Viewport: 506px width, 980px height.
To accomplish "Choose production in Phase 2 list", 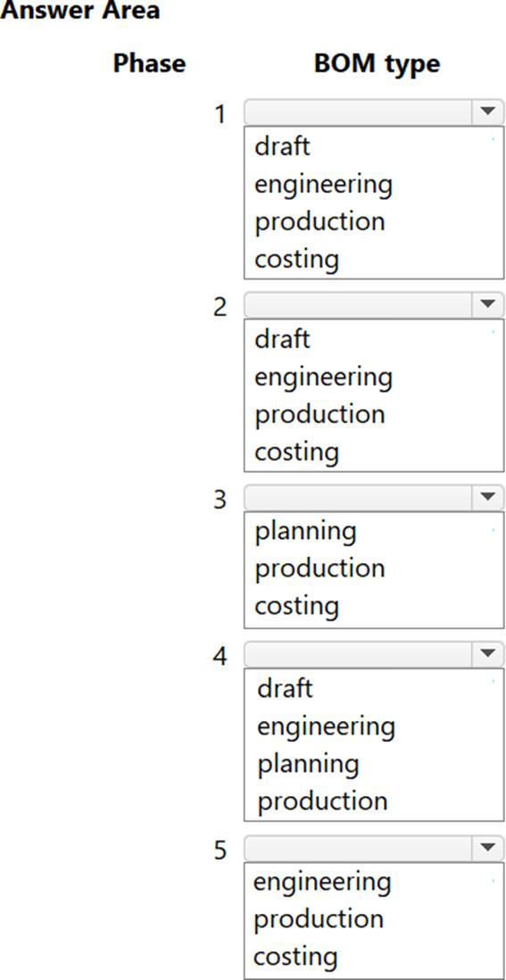I will point(319,415).
